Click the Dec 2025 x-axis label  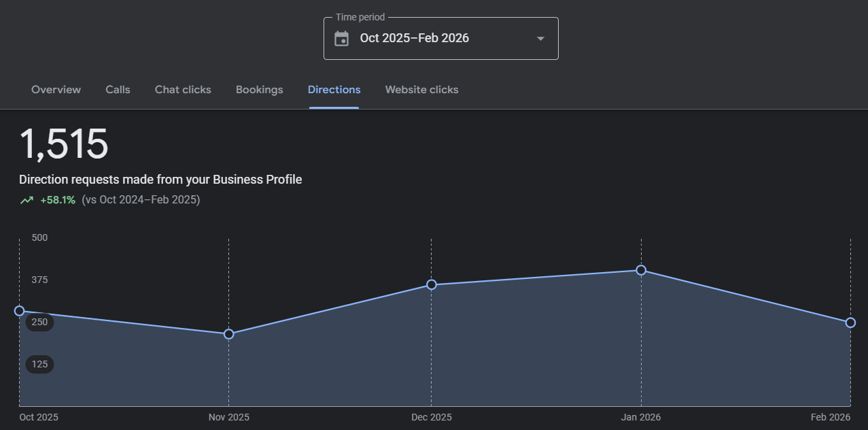[x=431, y=417]
